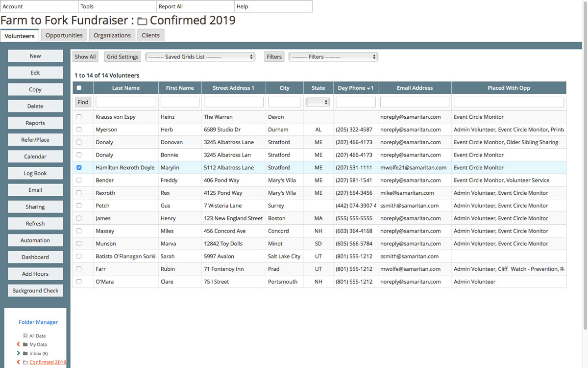Open the Dashboard button

pyautogui.click(x=35, y=257)
